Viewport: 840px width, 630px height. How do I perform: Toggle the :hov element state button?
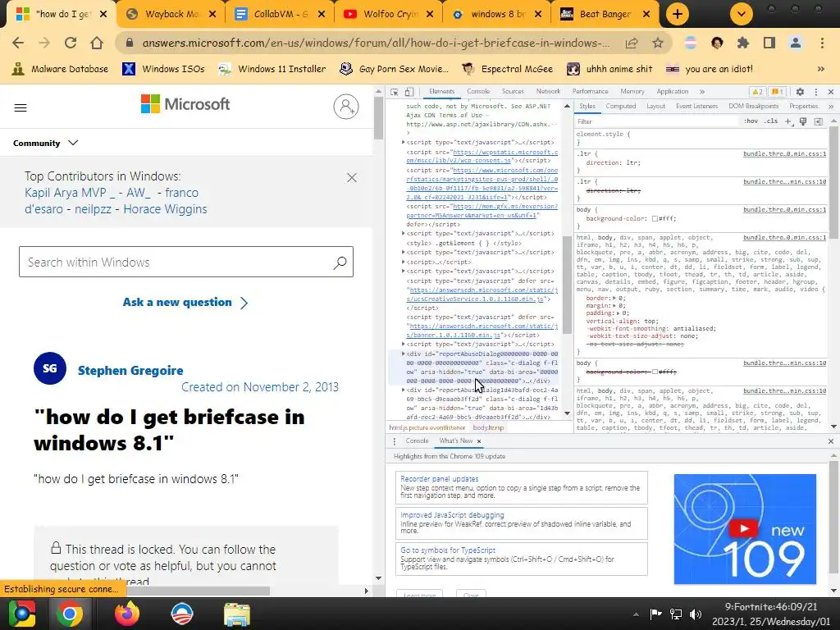point(751,121)
